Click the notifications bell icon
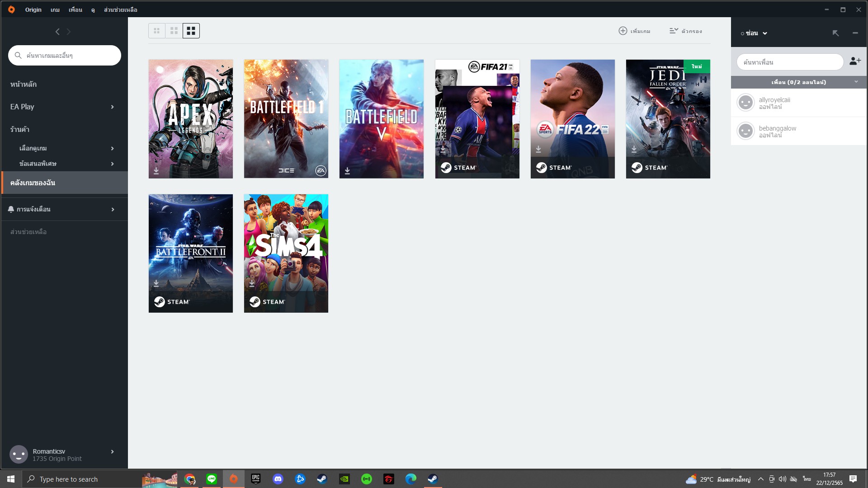 [x=11, y=209]
